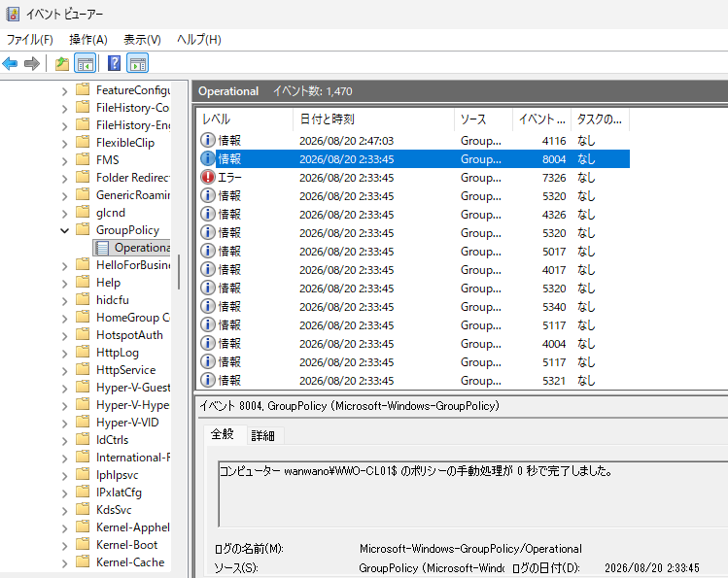Select event row with ID 4017
Screen dimensions: 728x578
413,270
